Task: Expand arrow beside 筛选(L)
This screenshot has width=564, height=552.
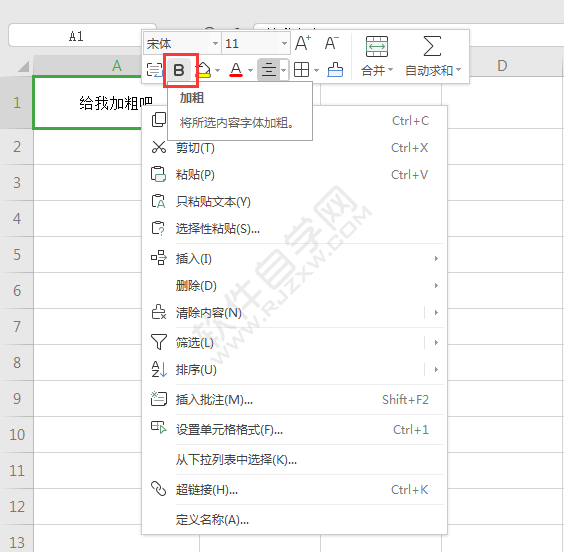Action: (x=436, y=342)
